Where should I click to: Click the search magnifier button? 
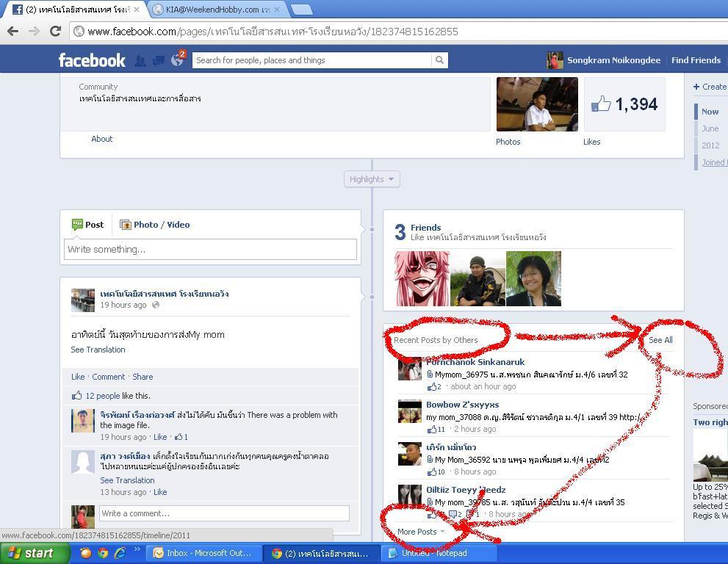tap(439, 60)
